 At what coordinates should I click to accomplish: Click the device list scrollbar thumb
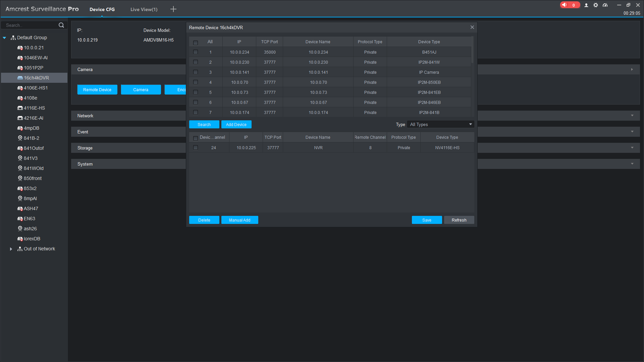[473, 50]
